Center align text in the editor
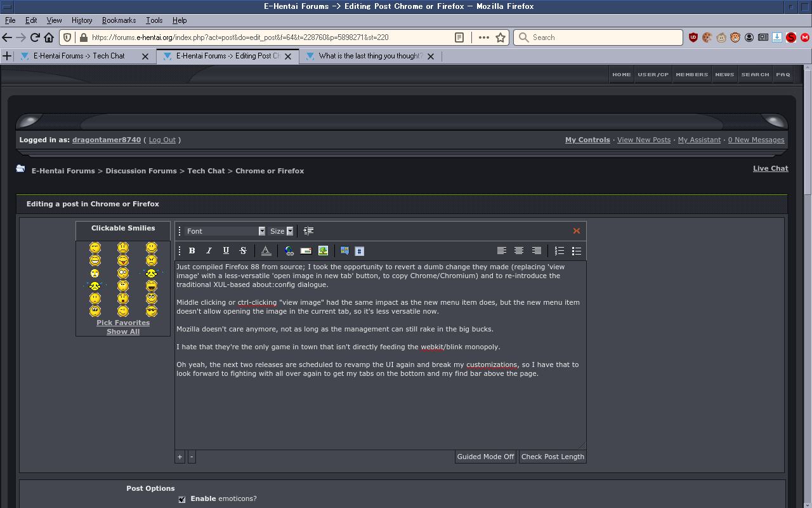The image size is (812, 508). 519,251
